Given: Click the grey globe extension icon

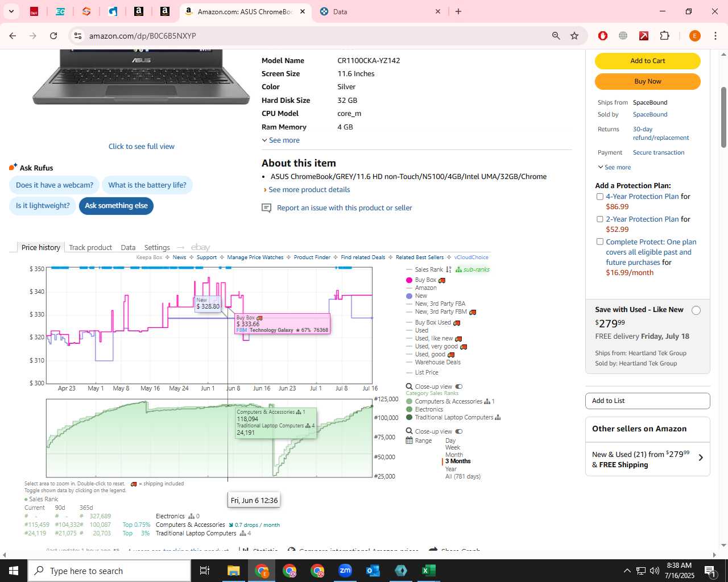Looking at the screenshot, I should click(x=623, y=36).
